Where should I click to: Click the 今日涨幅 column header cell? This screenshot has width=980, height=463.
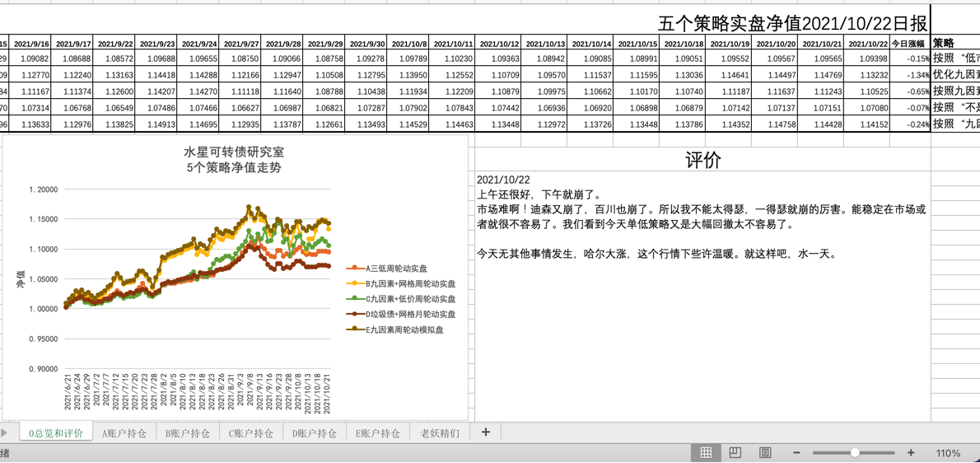tap(908, 44)
